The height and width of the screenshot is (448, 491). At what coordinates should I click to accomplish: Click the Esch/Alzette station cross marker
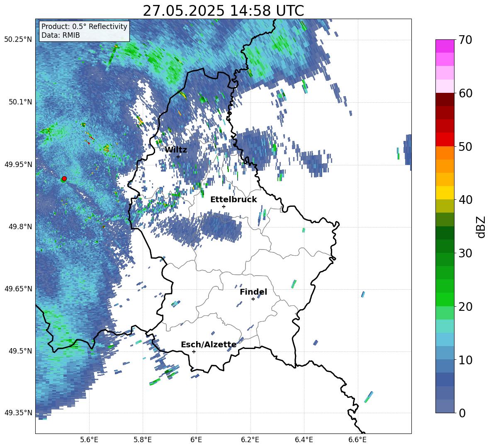[194, 351]
